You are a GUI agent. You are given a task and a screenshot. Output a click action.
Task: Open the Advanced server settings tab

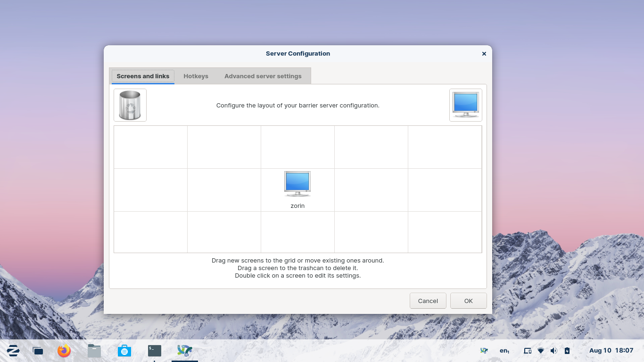click(263, 76)
